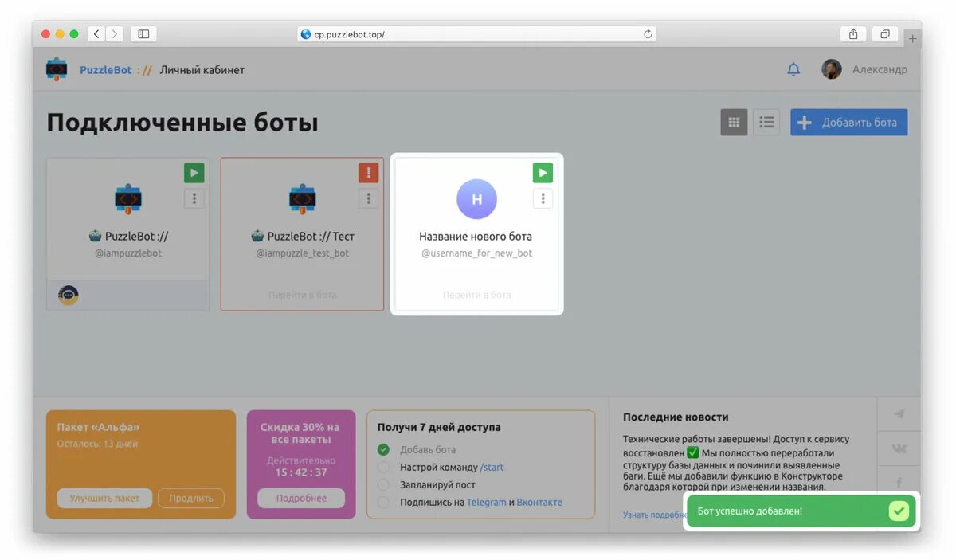956x560 pixels.
Task: Click the PuzzleBot :// Тест bot avatar image
Action: (302, 199)
